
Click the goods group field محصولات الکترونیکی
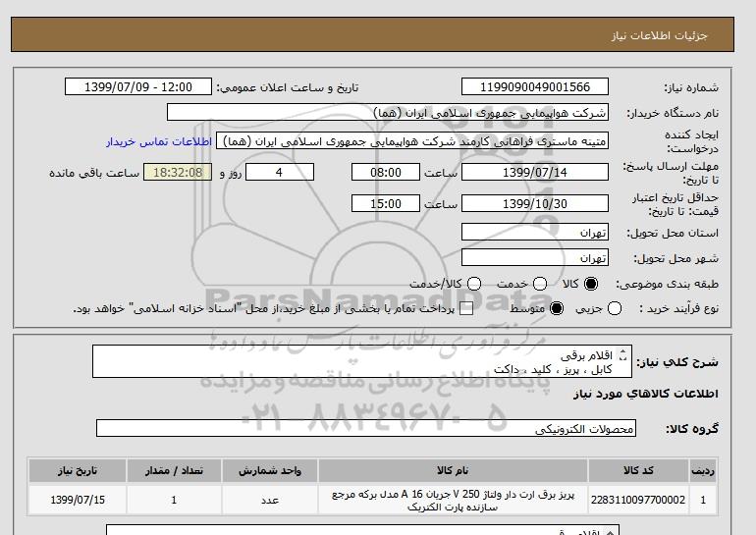click(366, 428)
